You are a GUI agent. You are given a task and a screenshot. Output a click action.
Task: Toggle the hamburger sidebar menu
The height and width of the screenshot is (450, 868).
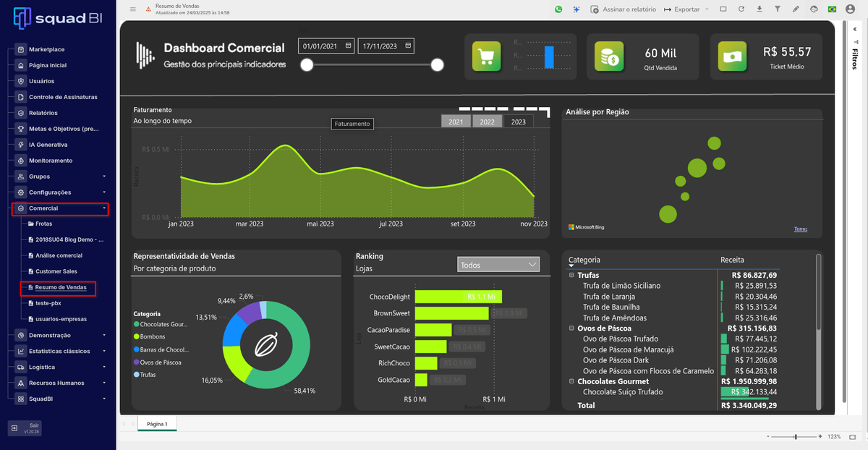pos(132,9)
